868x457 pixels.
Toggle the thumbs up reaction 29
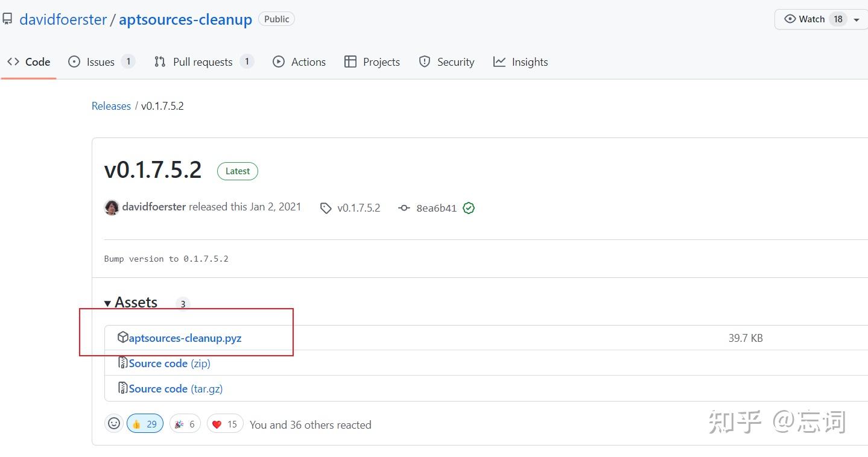[x=145, y=424]
